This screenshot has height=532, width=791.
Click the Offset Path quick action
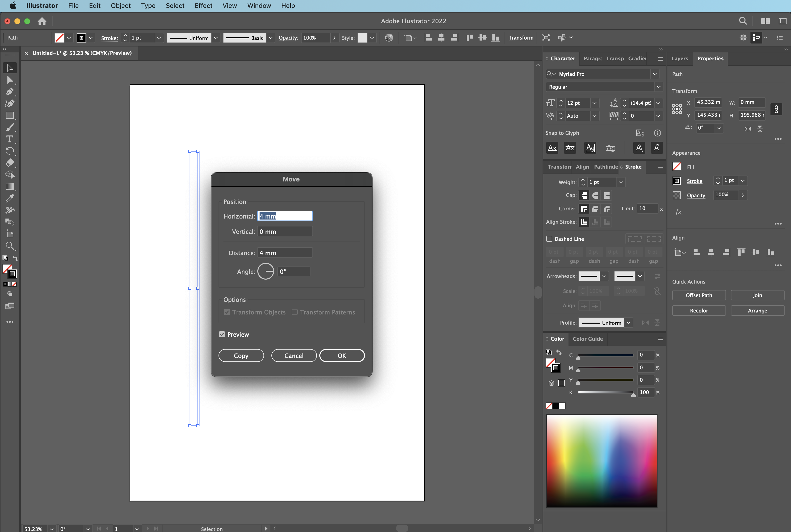click(x=699, y=295)
